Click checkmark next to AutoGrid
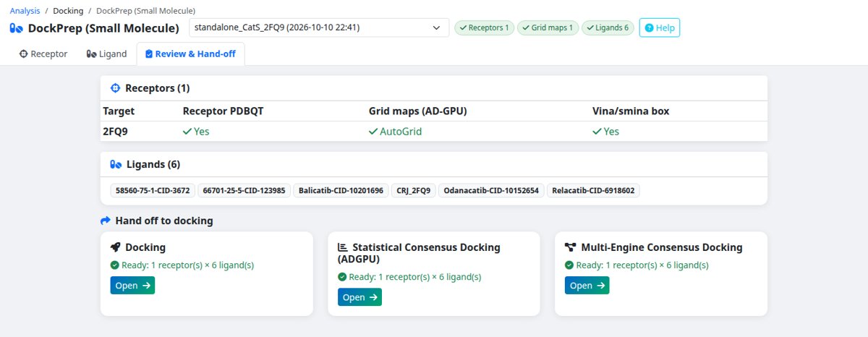868x337 pixels. 373,132
